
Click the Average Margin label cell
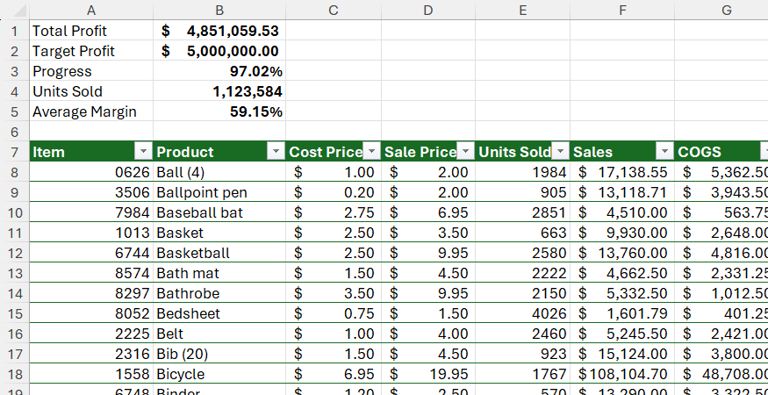[91, 112]
